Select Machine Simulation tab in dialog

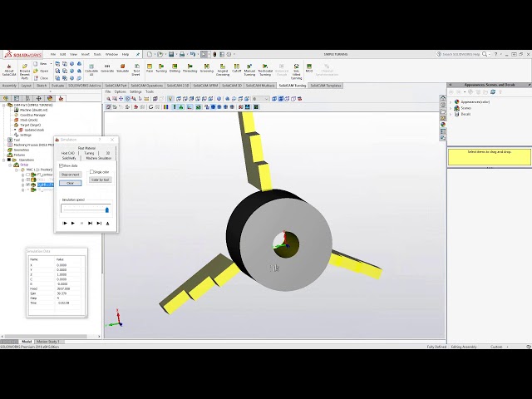99,158
